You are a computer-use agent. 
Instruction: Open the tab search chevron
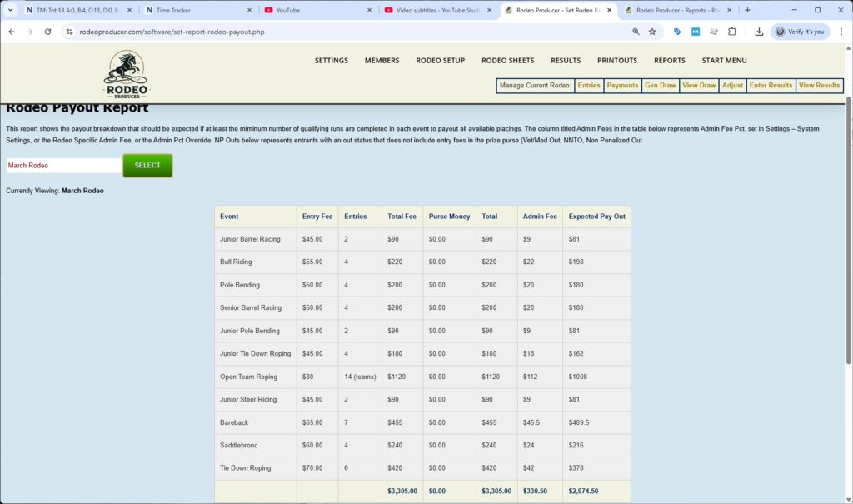pyautogui.click(x=8, y=11)
